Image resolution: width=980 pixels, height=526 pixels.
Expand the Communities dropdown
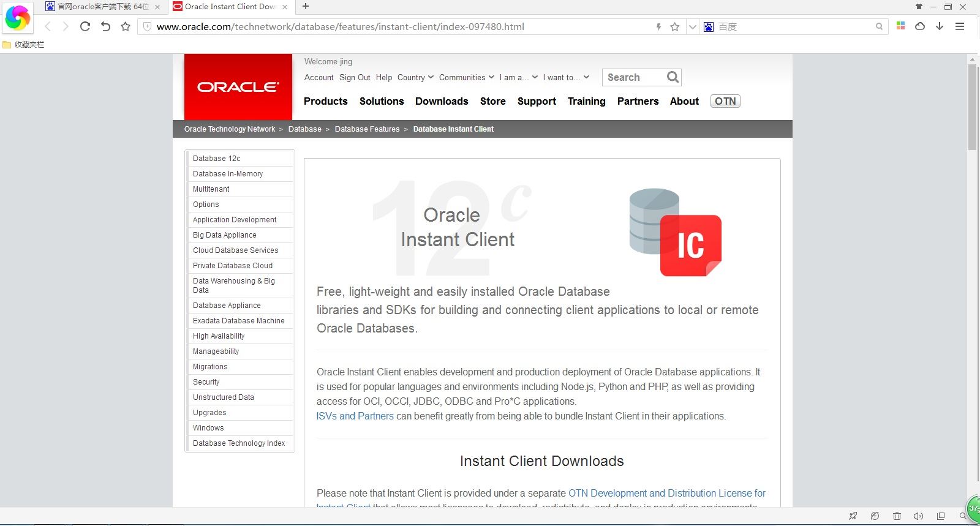pos(466,77)
